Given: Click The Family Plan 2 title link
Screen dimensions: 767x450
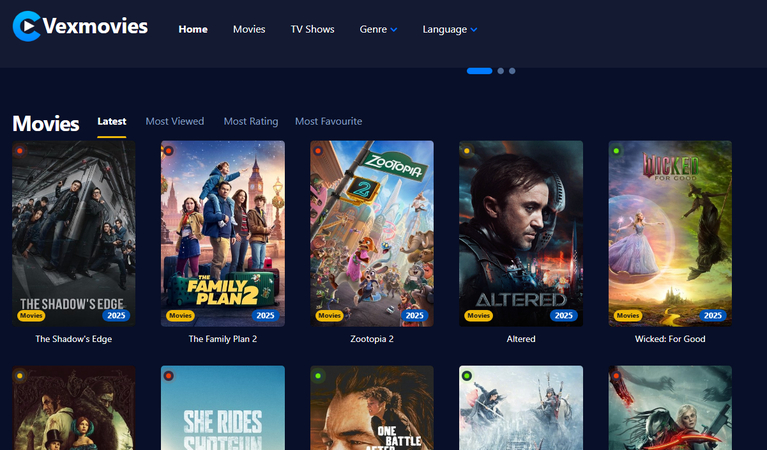Looking at the screenshot, I should [x=223, y=339].
